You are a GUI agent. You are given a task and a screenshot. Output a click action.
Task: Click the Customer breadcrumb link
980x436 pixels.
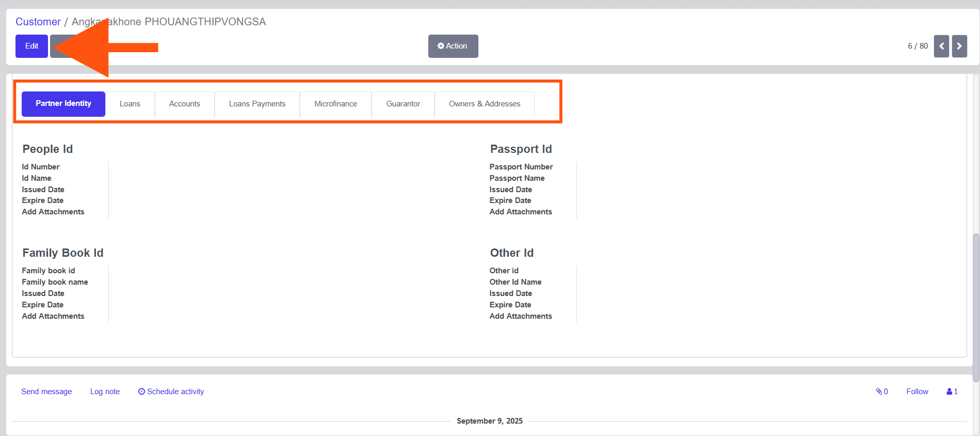point(38,22)
